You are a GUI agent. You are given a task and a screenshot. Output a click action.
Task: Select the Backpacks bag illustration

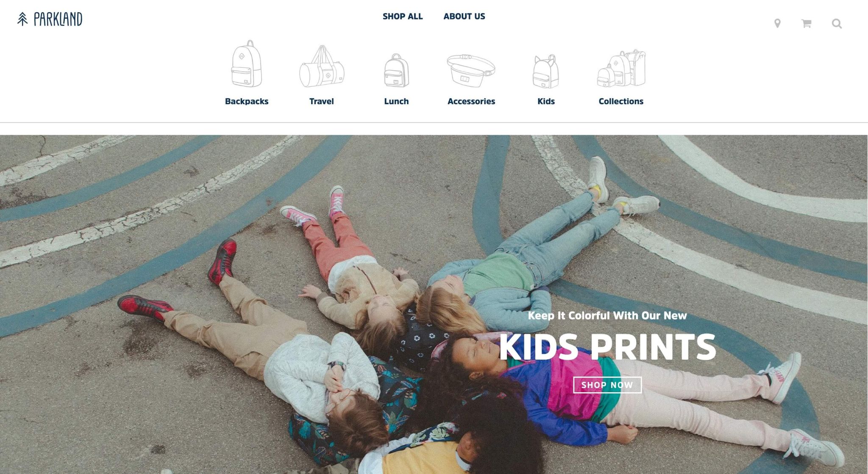click(247, 64)
